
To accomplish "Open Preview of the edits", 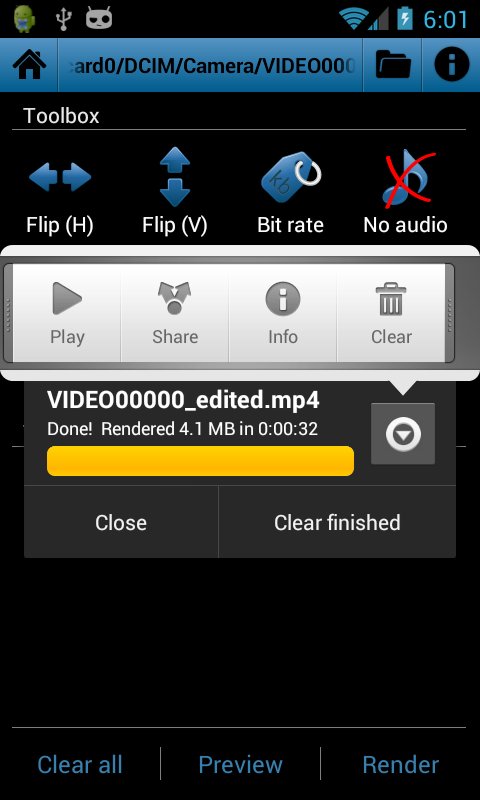I will pyautogui.click(x=240, y=764).
